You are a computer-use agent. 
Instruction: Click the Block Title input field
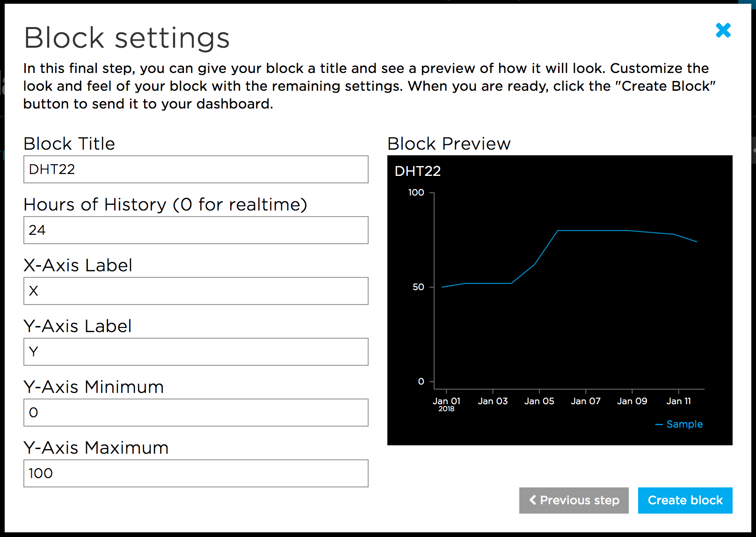pos(196,169)
